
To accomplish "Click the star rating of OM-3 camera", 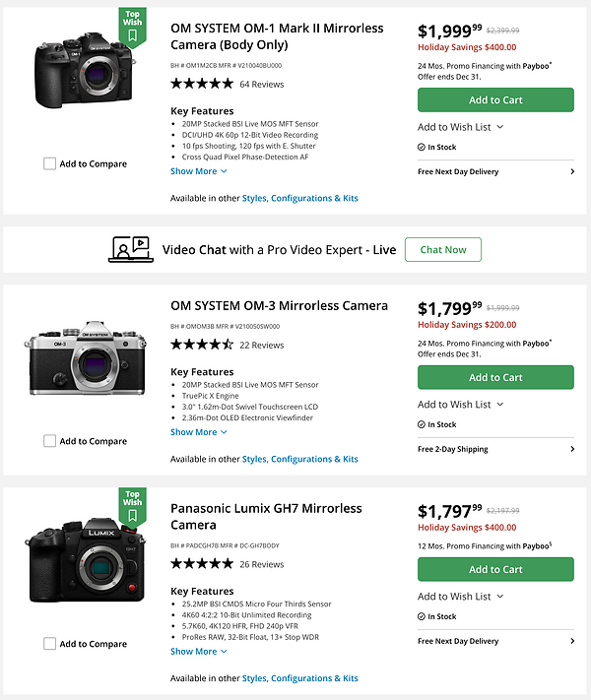I will tap(202, 345).
